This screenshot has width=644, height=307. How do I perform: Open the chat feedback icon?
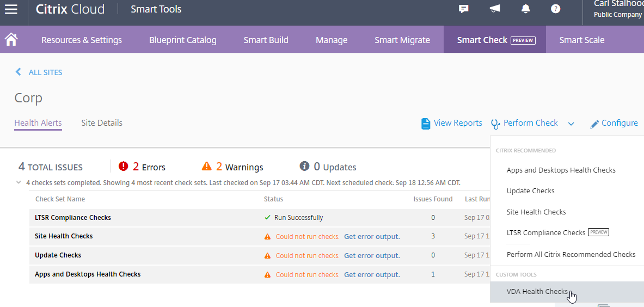(464, 9)
